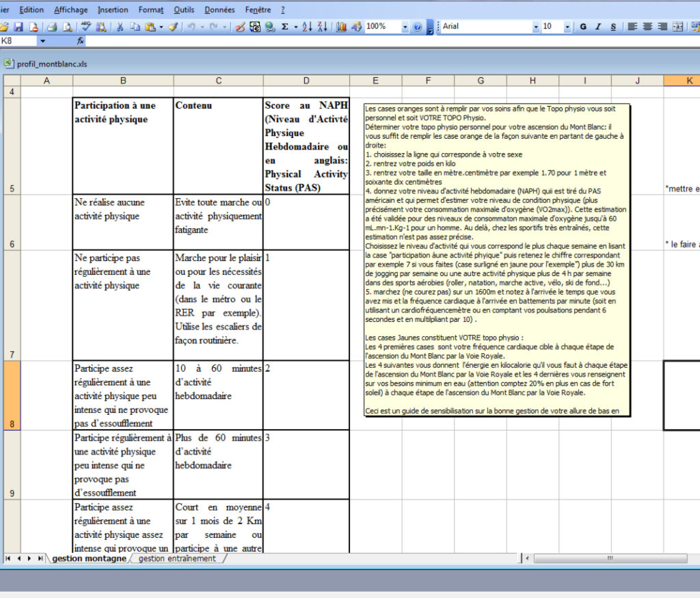Toggle underline formatting (S)
Screen dimensions: 700x598
(613, 27)
